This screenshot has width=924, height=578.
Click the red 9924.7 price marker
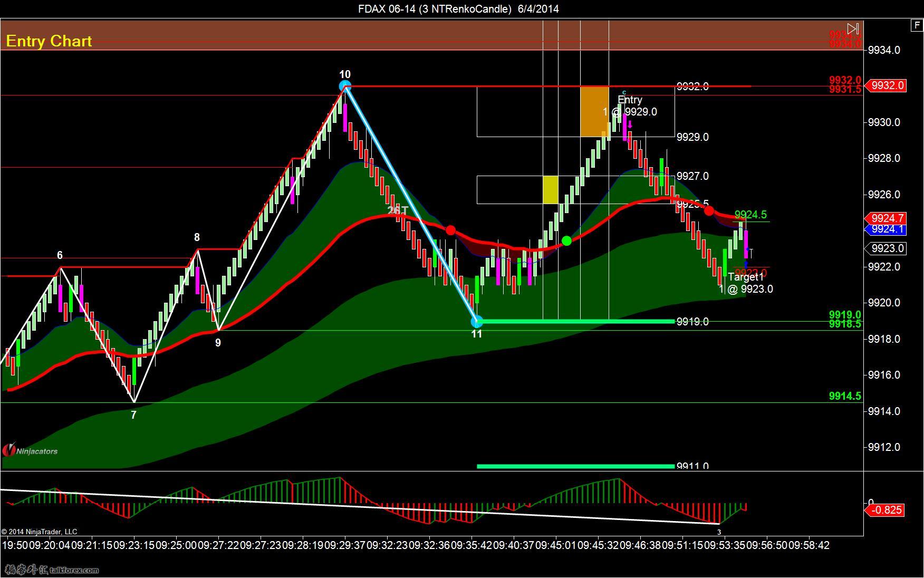[x=886, y=218]
